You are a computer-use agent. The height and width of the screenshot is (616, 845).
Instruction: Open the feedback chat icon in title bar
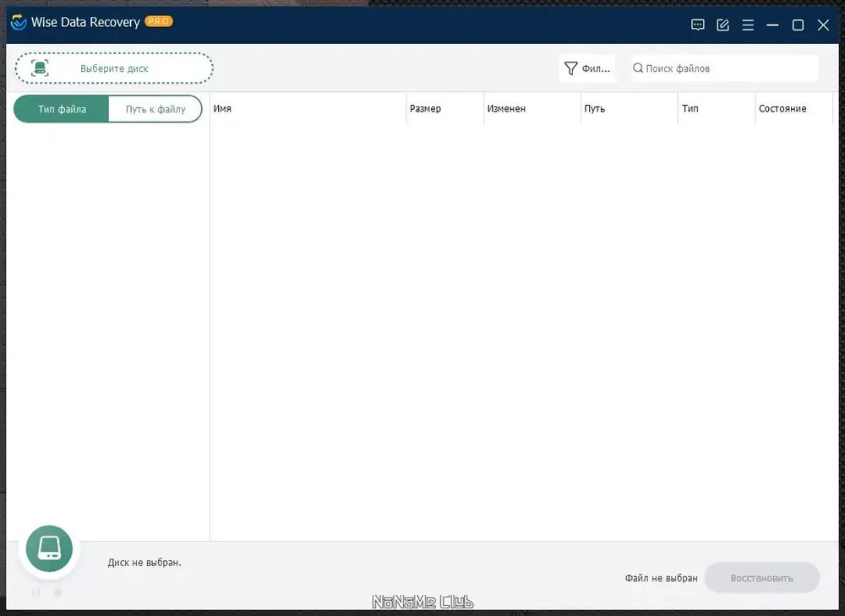pyautogui.click(x=697, y=25)
